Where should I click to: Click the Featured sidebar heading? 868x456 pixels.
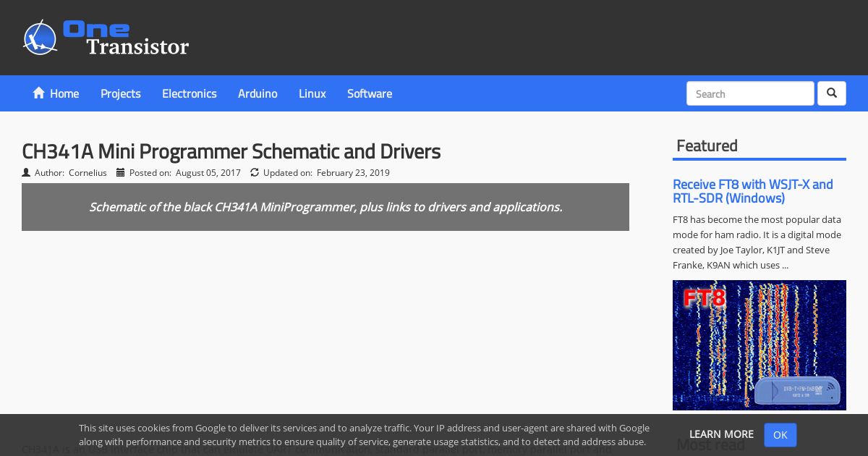pos(707,145)
